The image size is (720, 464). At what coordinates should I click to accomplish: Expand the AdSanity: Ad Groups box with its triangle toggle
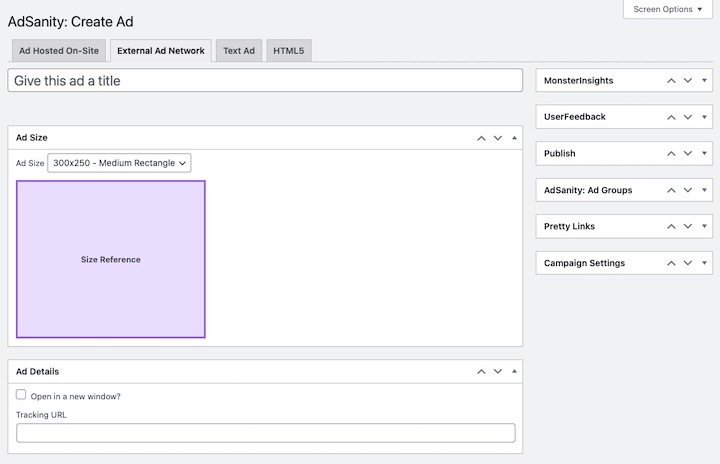coord(704,190)
